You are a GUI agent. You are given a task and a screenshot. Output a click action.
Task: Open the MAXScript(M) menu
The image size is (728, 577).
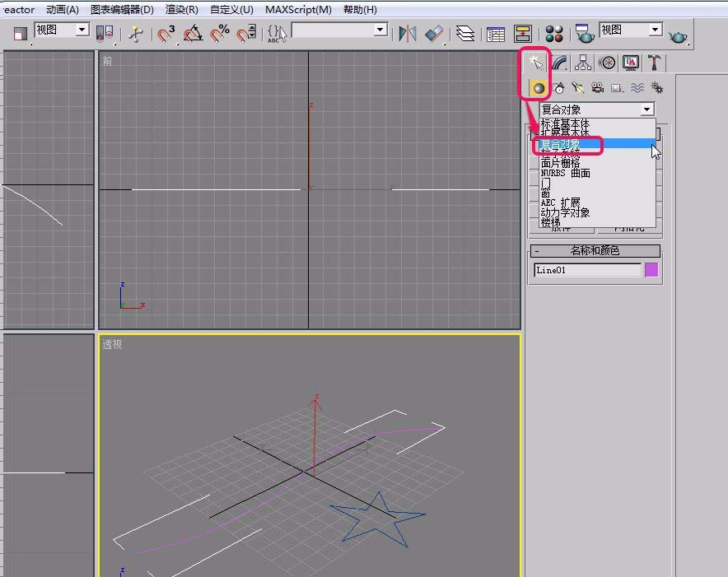click(x=299, y=10)
